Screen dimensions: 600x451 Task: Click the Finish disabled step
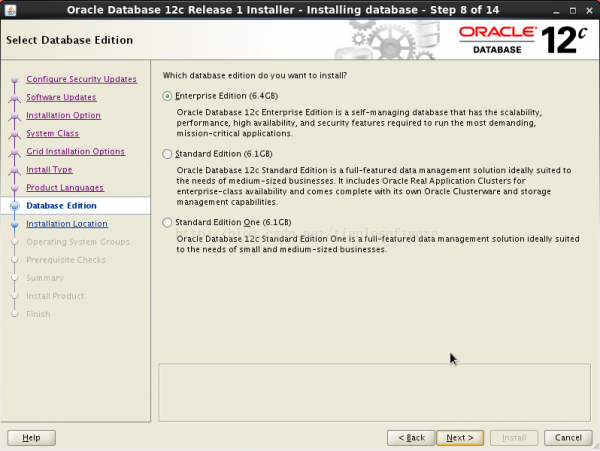point(38,314)
